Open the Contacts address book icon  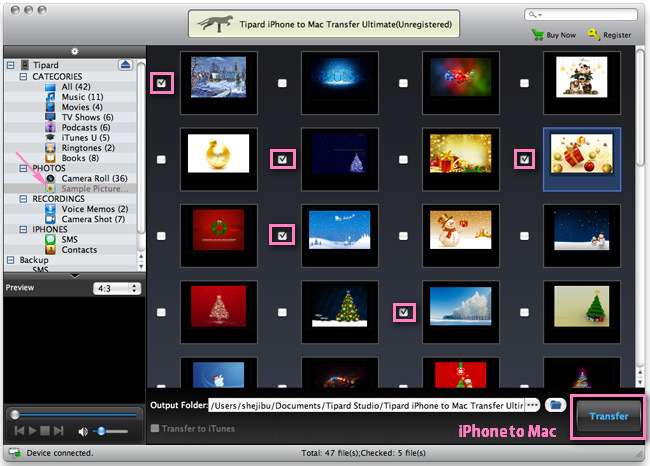50,250
